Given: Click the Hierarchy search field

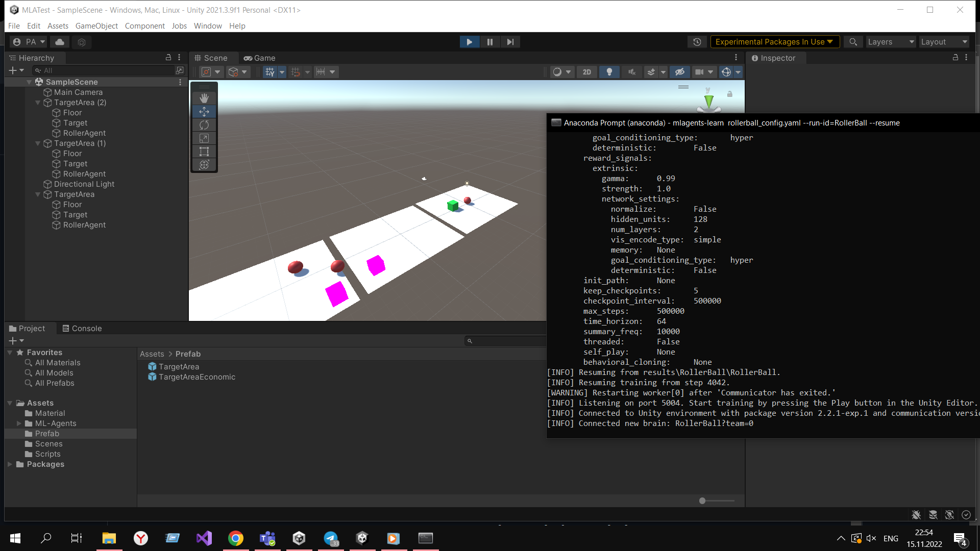Looking at the screenshot, I should pyautogui.click(x=104, y=70).
